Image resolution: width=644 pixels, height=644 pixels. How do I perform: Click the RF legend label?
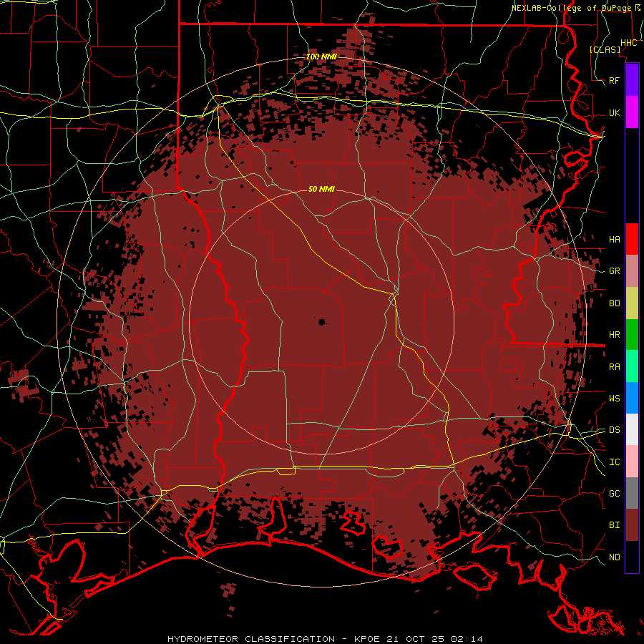click(x=615, y=80)
